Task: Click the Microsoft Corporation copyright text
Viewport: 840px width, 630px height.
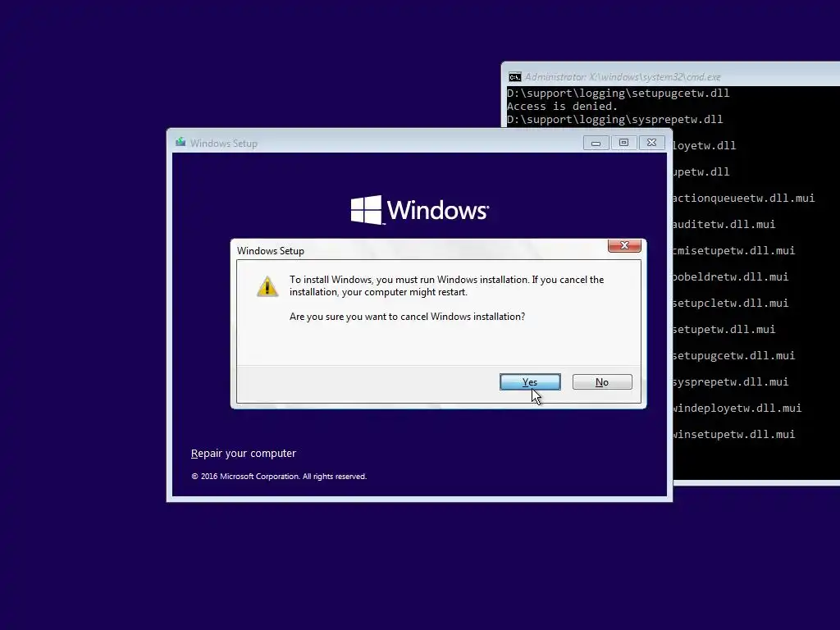Action: point(279,477)
